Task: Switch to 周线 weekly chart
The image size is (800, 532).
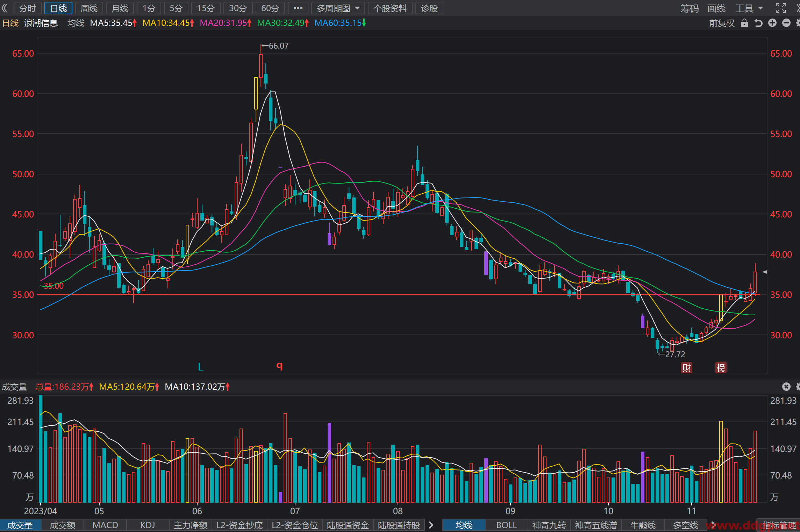Action: pos(89,8)
